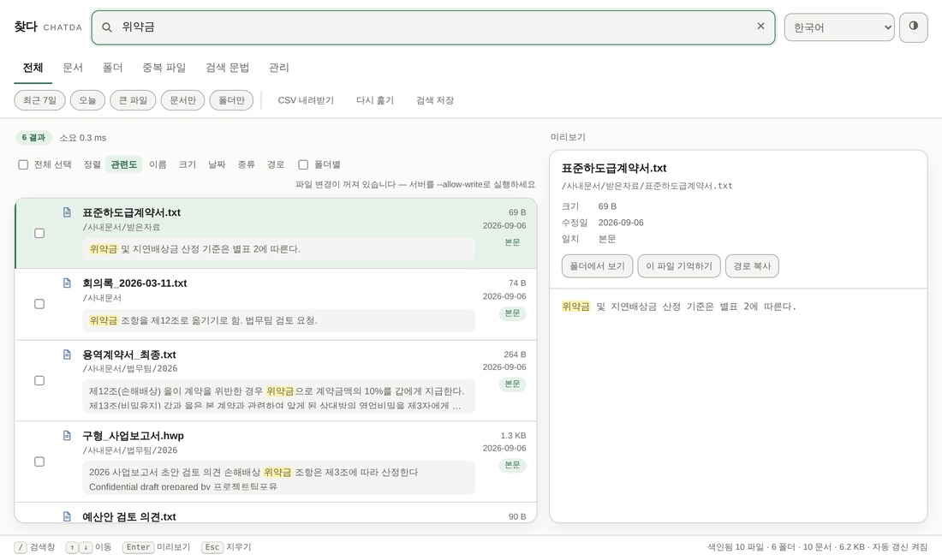The height and width of the screenshot is (560, 942).
Task: Tick checkbox for 용역계약서_최종.txt
Action: click(x=39, y=380)
